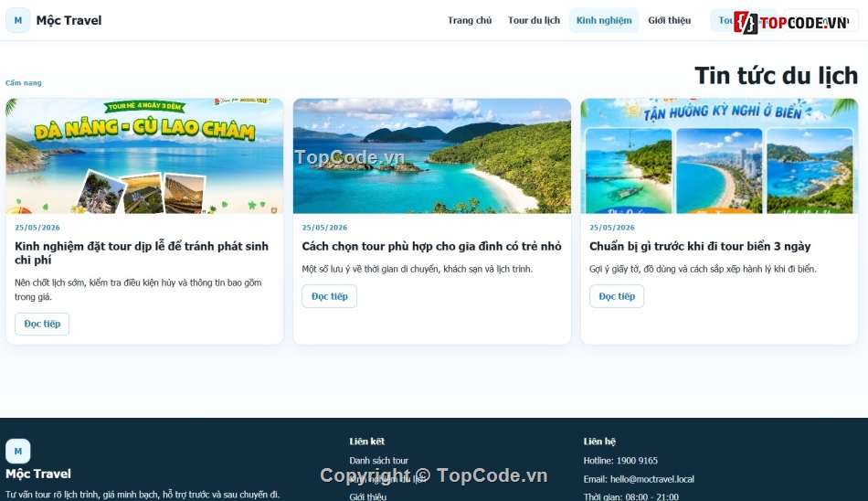This screenshot has width=868, height=501.
Task: Open the Tour du lịch menu item
Action: pos(534,20)
